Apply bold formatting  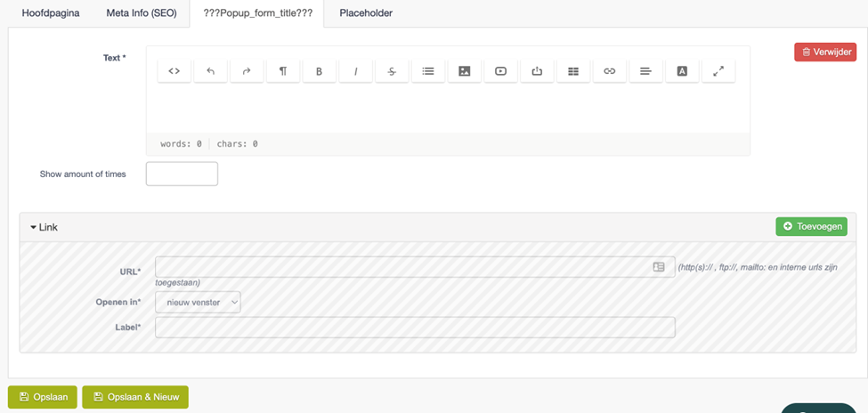point(320,71)
